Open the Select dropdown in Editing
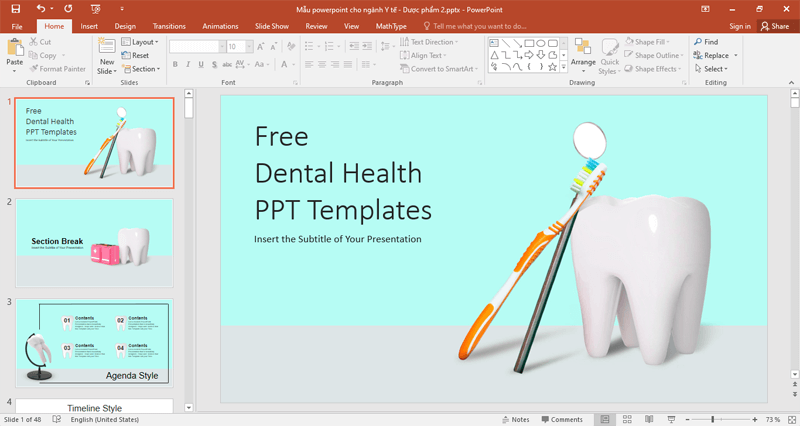Viewport: 800px width, 426px height. tap(711, 69)
